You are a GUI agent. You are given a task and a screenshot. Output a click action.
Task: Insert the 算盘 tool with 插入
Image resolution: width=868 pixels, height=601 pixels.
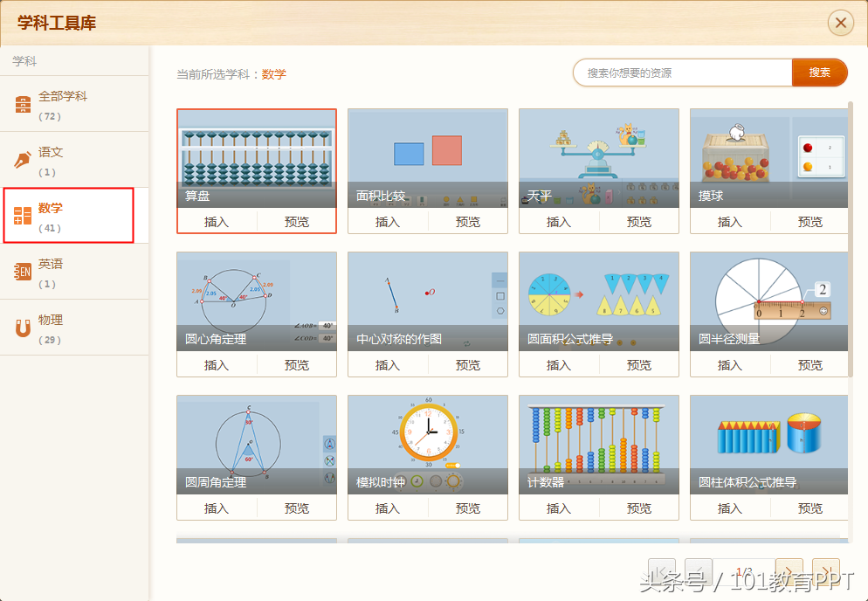217,222
